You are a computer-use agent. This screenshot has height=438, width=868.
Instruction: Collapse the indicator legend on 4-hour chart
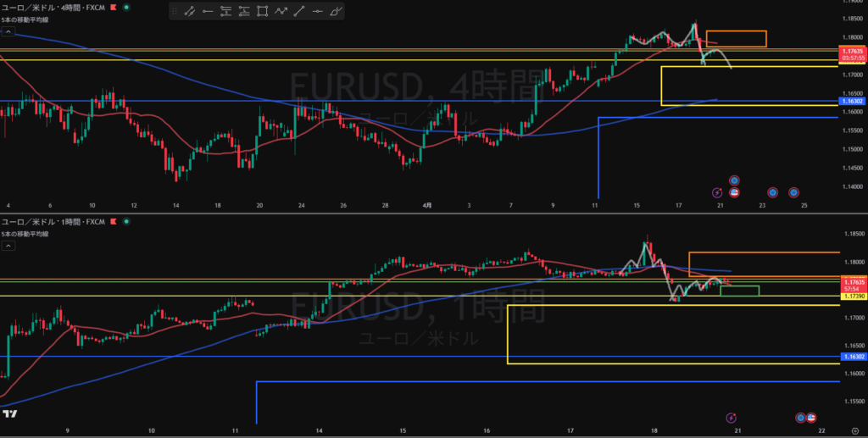tap(8, 31)
